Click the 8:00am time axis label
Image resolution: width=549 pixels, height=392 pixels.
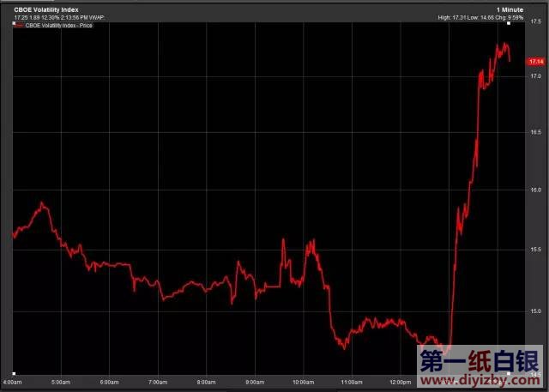pos(206,381)
